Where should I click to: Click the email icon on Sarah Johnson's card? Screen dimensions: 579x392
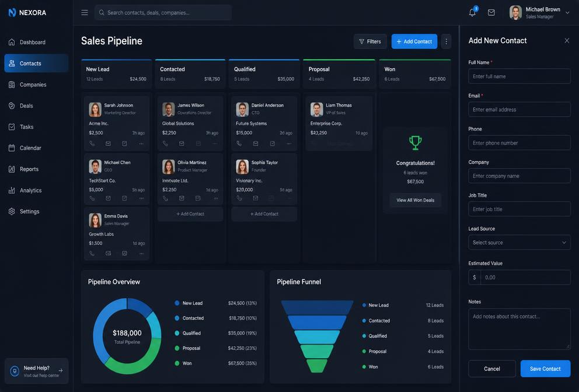point(108,143)
